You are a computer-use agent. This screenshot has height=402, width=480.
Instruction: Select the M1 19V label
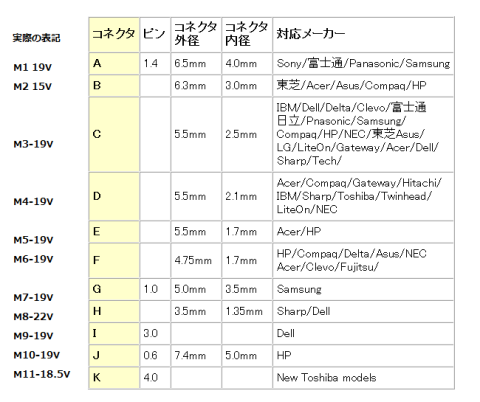(32, 67)
